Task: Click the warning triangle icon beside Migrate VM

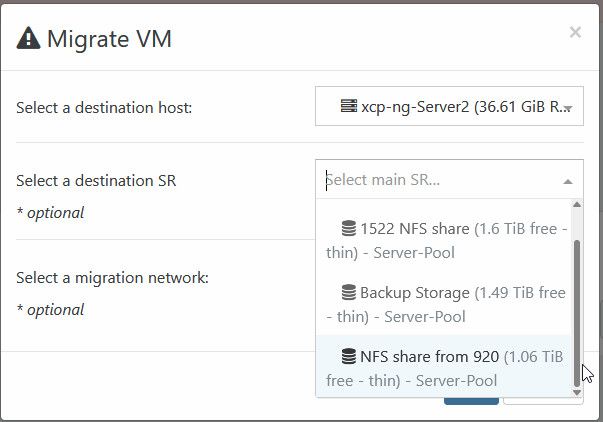Action: [29, 39]
